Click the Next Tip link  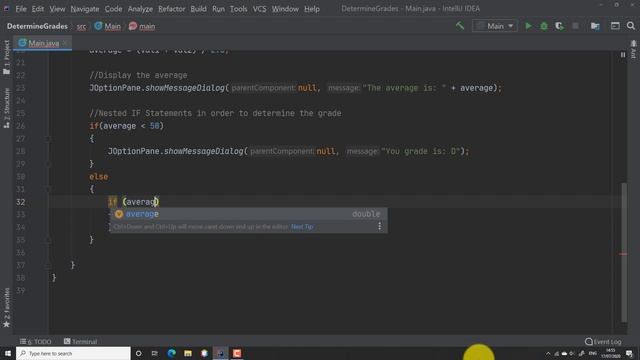coord(302,227)
